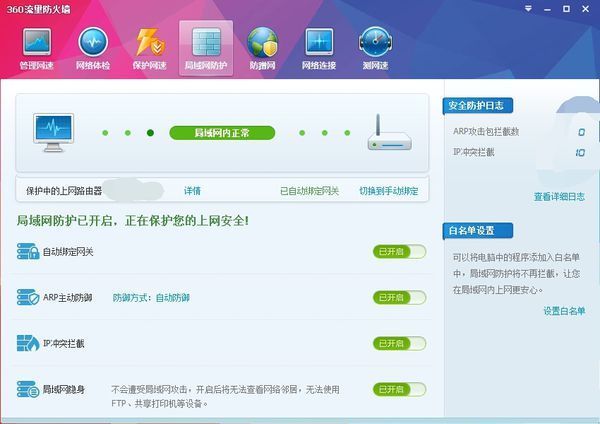Click the 自动绑定网关 lock server icon
This screenshot has width=600, height=424.
click(28, 251)
